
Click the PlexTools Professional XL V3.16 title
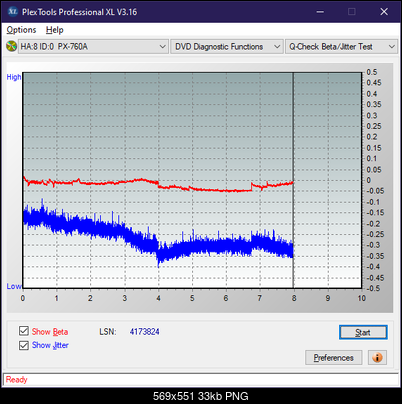click(79, 12)
